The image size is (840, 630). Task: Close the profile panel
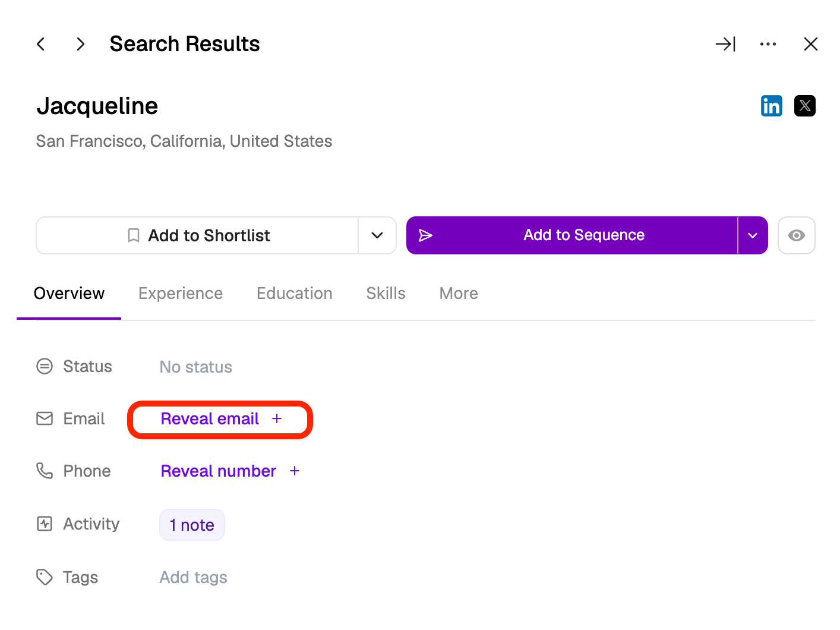(811, 44)
